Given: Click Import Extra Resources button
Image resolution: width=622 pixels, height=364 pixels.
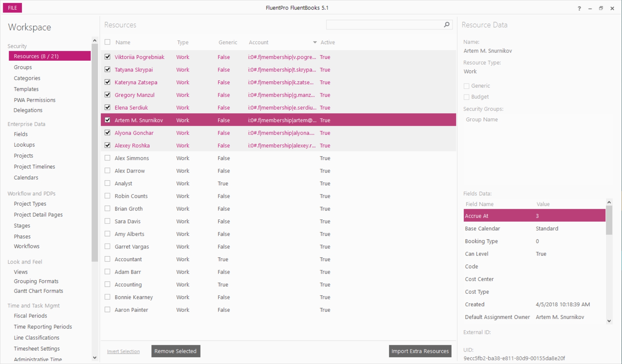Looking at the screenshot, I should [x=420, y=351].
